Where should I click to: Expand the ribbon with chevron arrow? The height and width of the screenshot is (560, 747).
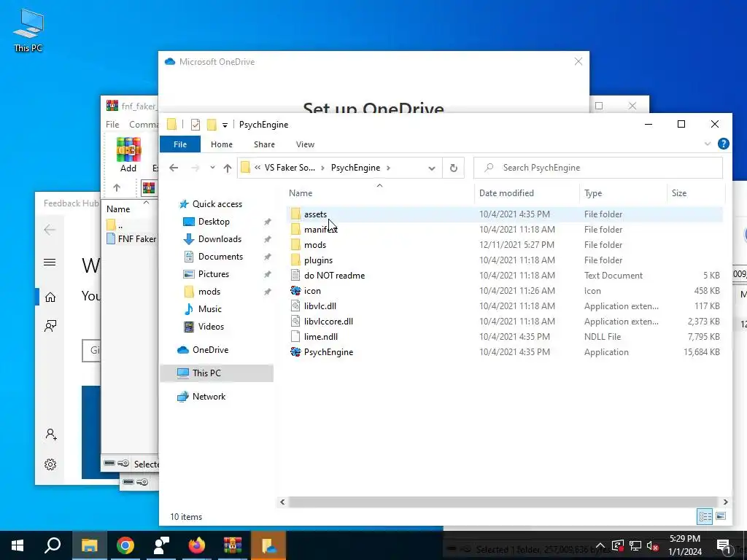click(x=708, y=144)
